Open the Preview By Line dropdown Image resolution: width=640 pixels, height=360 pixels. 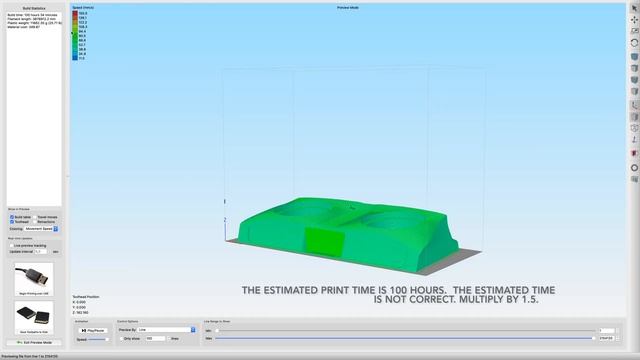(x=167, y=329)
